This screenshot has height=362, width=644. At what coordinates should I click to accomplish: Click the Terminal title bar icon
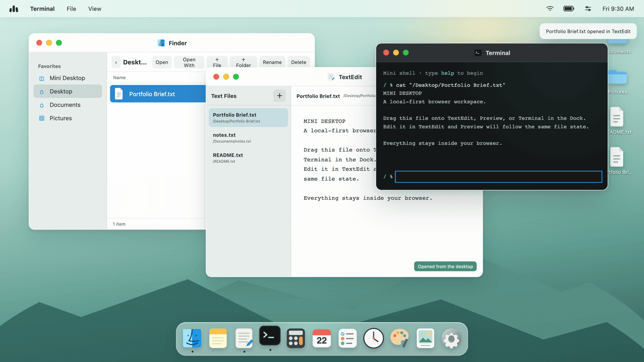(x=478, y=53)
